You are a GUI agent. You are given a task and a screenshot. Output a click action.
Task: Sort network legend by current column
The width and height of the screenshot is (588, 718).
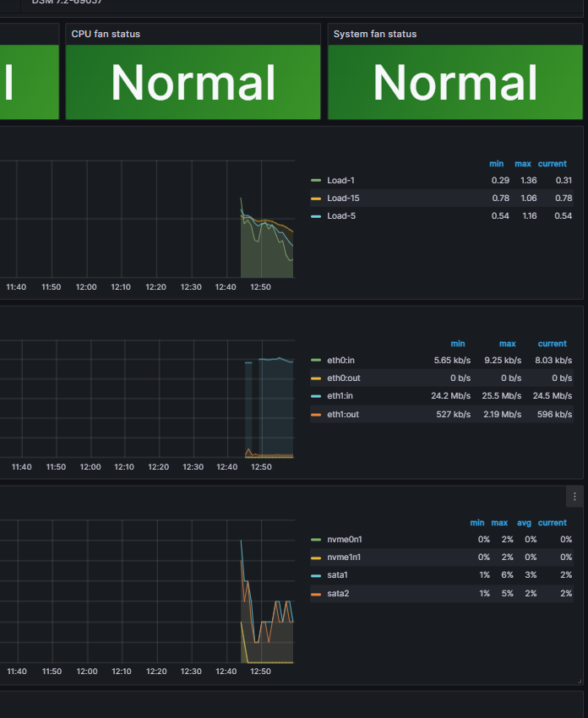552,344
